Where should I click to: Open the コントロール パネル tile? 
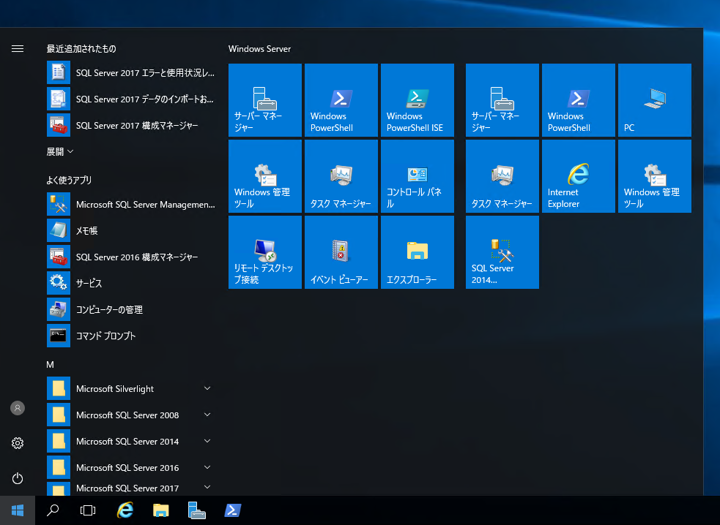(x=417, y=176)
